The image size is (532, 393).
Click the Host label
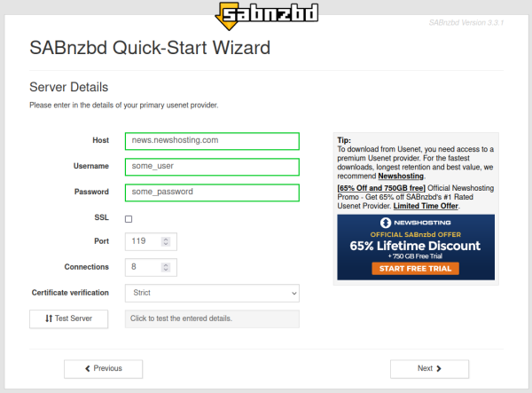(x=100, y=140)
